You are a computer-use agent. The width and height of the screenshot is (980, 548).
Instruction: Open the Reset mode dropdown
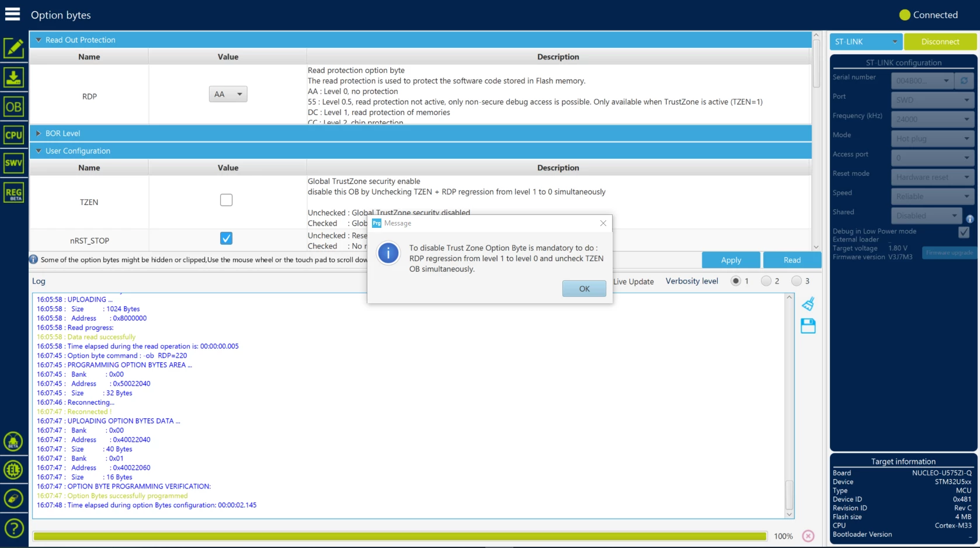pyautogui.click(x=932, y=177)
